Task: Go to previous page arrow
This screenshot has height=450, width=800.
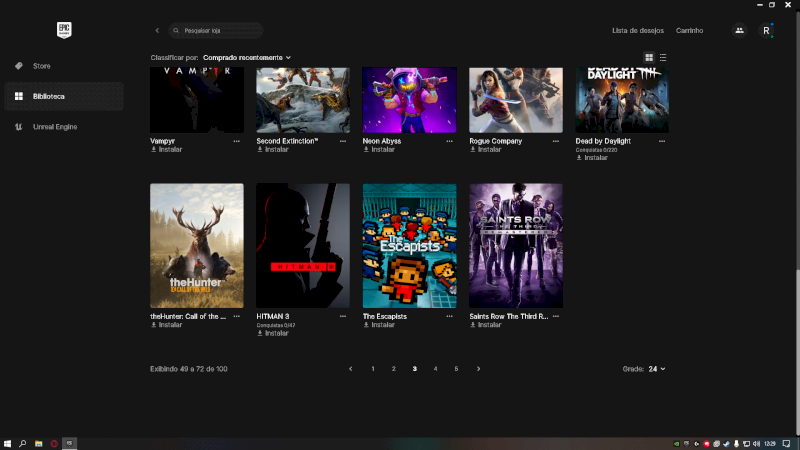Action: tap(351, 369)
